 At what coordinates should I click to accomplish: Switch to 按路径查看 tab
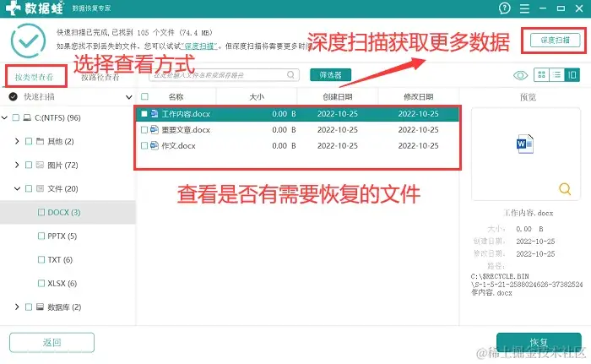pos(100,77)
